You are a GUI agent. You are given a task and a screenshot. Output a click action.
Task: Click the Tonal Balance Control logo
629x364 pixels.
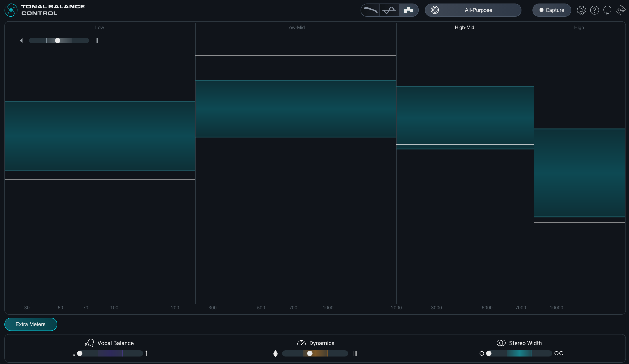coord(11,10)
